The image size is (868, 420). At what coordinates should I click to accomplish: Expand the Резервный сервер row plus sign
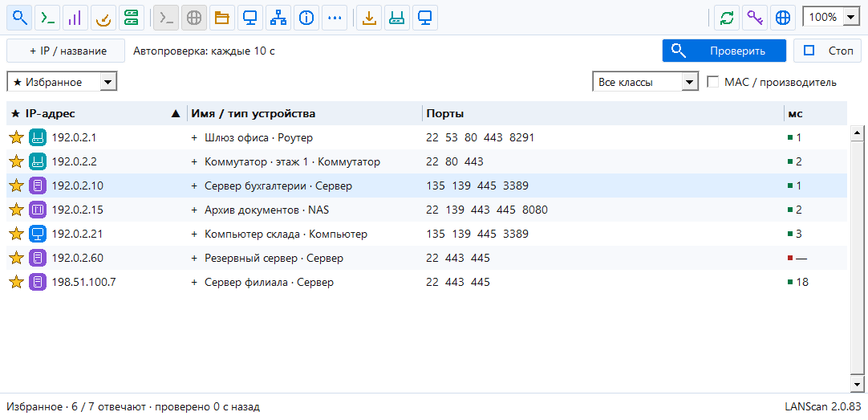click(194, 259)
